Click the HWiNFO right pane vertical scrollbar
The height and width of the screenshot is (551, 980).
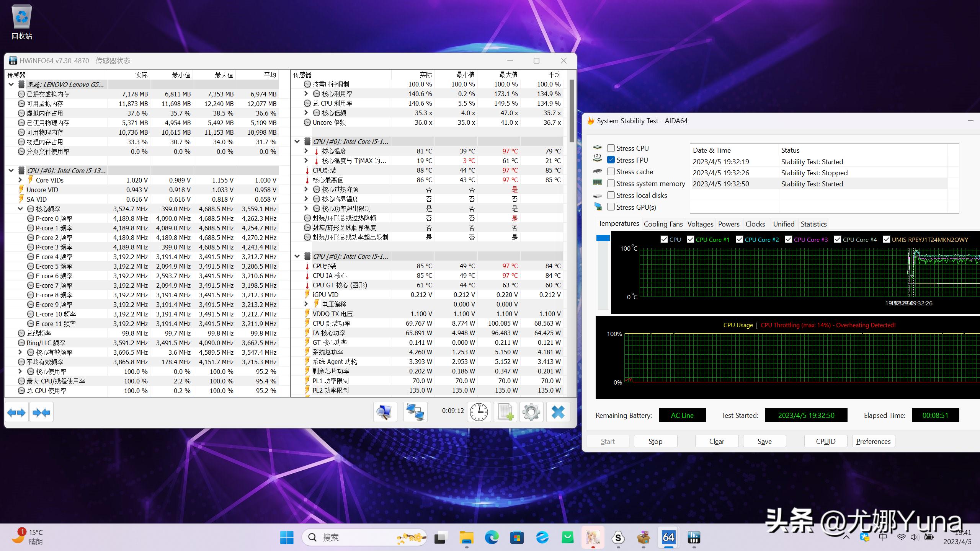(572, 111)
